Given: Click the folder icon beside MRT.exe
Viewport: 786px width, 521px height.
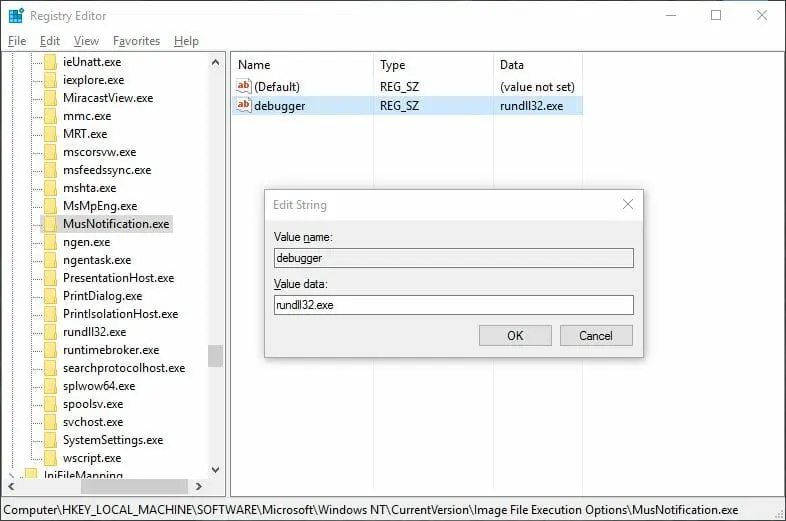Looking at the screenshot, I should click(x=50, y=134).
